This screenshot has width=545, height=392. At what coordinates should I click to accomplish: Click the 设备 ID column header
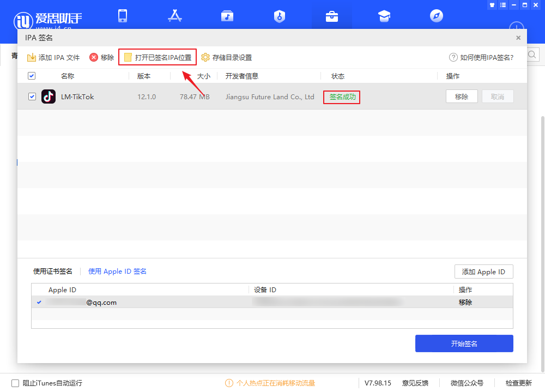pyautogui.click(x=265, y=290)
